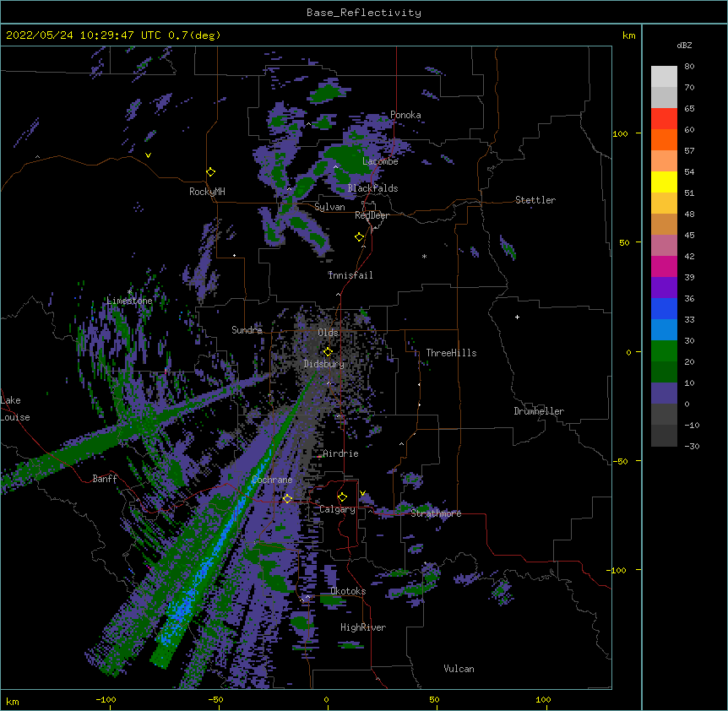728x711 pixels.
Task: Click the Base_Reflectivity title
Action: [364, 13]
